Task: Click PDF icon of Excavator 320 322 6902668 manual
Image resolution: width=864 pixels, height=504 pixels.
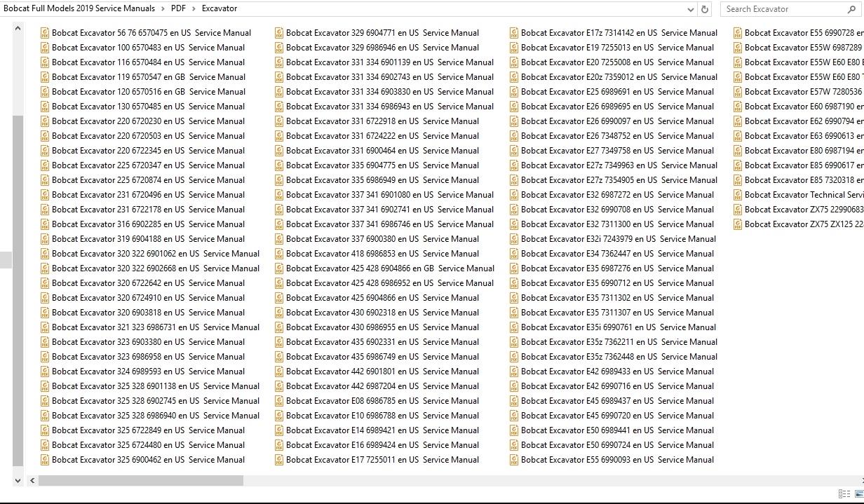Action: point(45,268)
